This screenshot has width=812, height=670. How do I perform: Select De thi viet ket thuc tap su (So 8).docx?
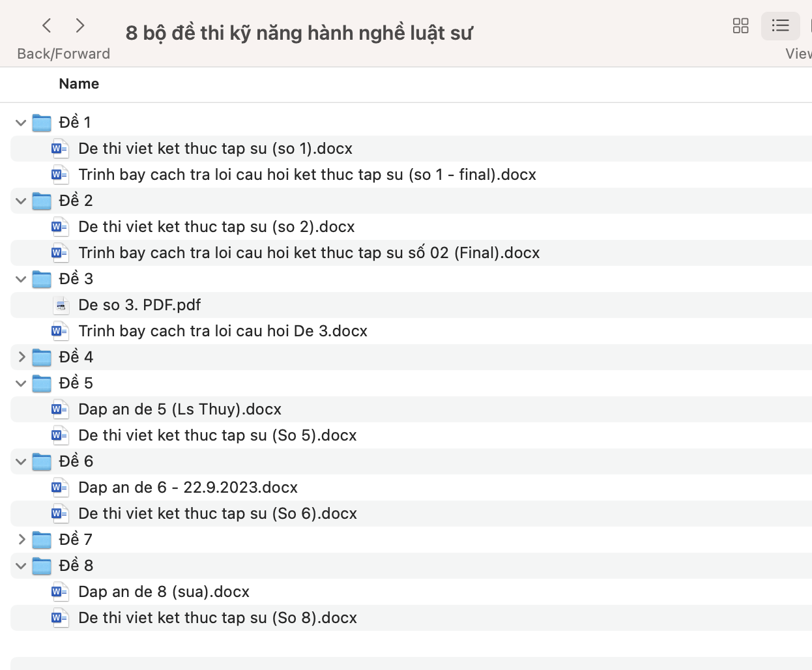pyautogui.click(x=218, y=618)
